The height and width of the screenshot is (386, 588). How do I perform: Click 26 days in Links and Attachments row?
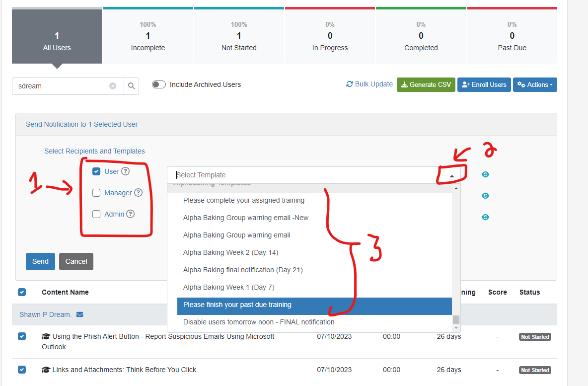click(449, 370)
